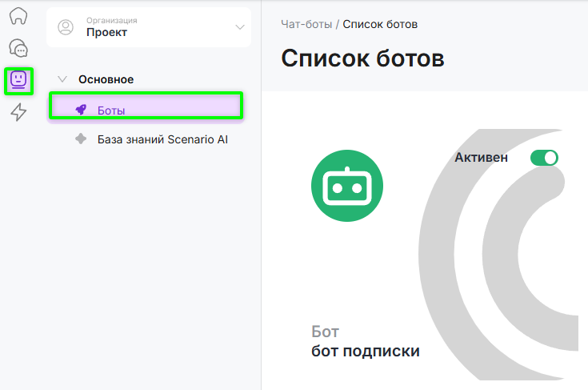Open the chat conversations icon in rail

[x=18, y=49]
